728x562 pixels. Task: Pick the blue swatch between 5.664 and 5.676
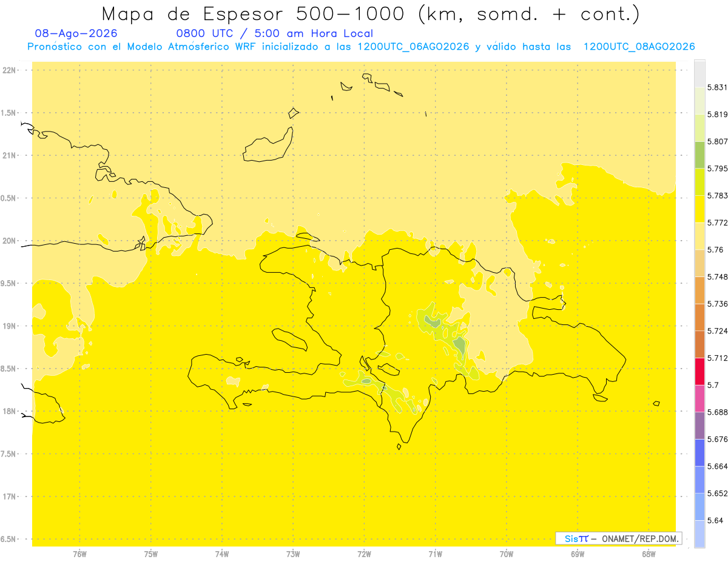pyautogui.click(x=699, y=452)
